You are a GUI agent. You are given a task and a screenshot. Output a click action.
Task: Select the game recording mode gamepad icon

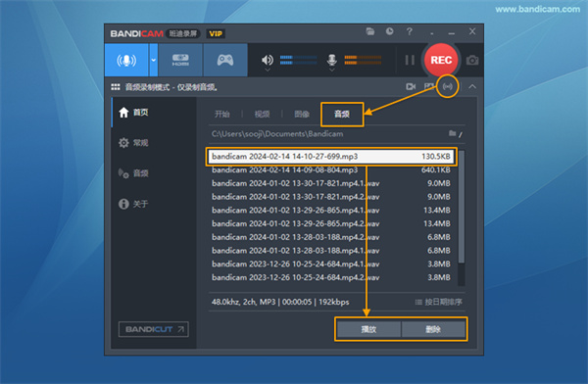[225, 60]
